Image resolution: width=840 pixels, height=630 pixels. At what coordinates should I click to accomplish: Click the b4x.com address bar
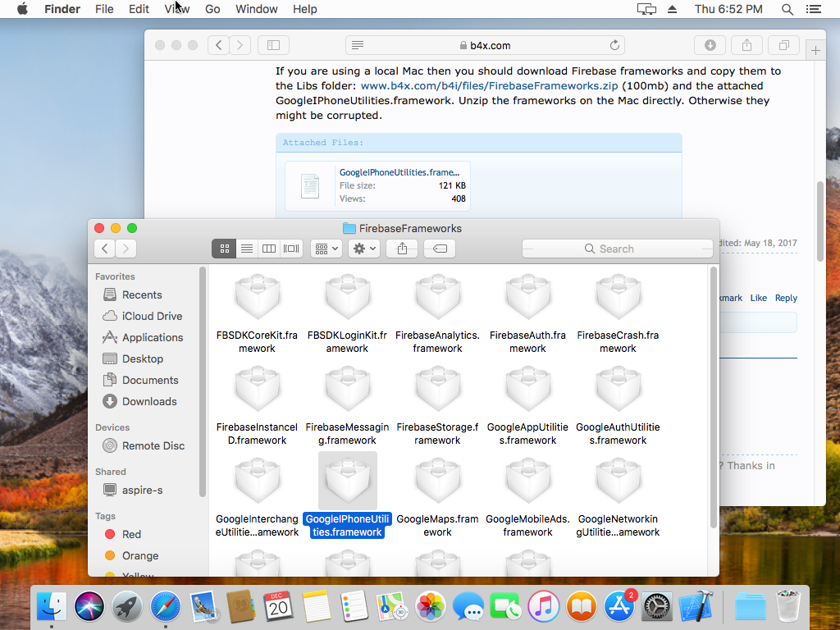[485, 45]
